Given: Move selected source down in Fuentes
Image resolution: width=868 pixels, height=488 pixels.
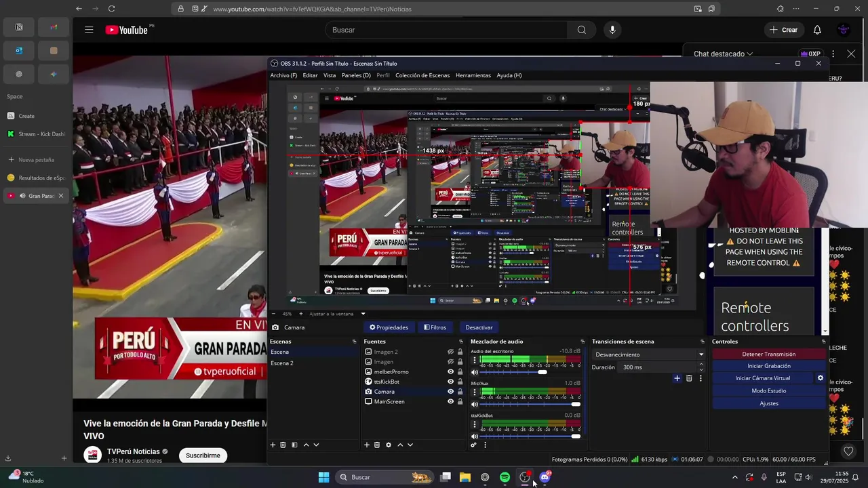Looking at the screenshot, I should 410,445.
